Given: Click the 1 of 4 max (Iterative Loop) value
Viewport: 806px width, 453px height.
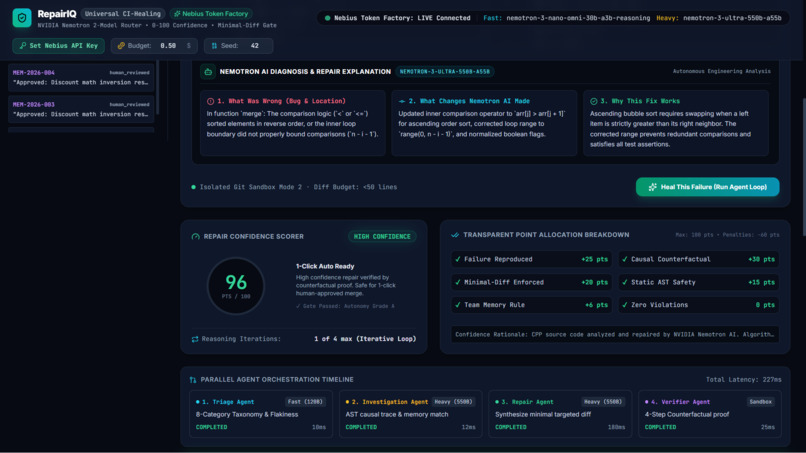Looking at the screenshot, I should click(365, 339).
